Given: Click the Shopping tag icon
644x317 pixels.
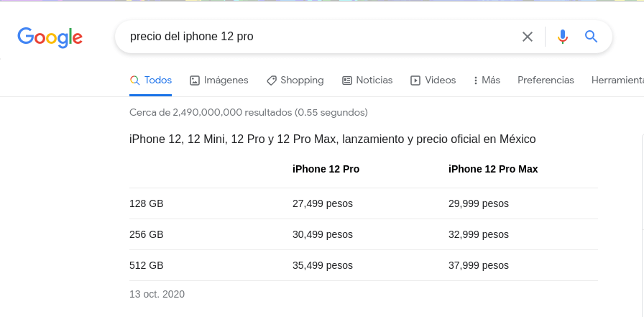Looking at the screenshot, I should point(272,81).
